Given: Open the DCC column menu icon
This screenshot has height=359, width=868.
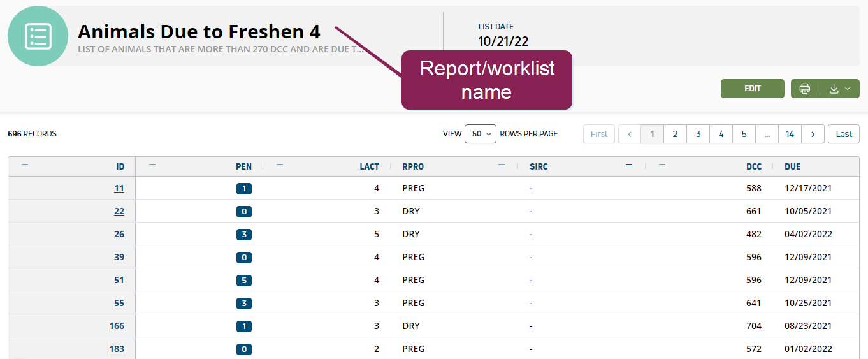Looking at the screenshot, I should (x=662, y=166).
